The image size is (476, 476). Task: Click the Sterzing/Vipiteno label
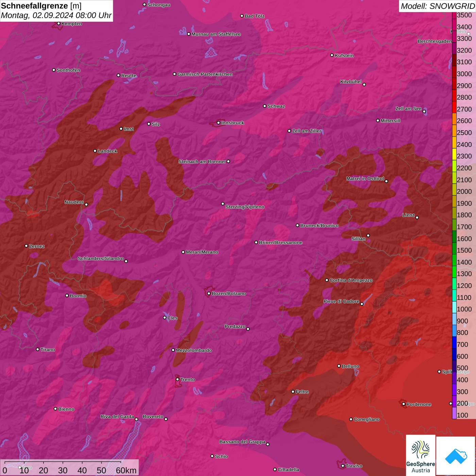(x=245, y=207)
